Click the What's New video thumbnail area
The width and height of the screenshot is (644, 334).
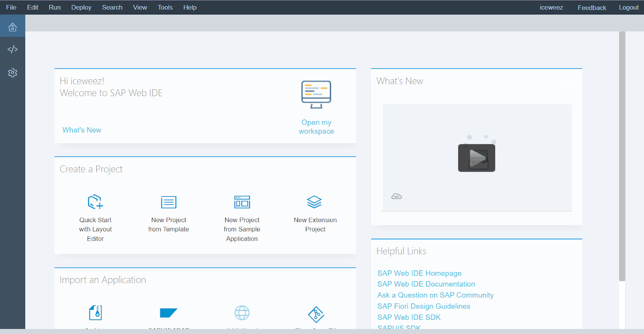(477, 157)
